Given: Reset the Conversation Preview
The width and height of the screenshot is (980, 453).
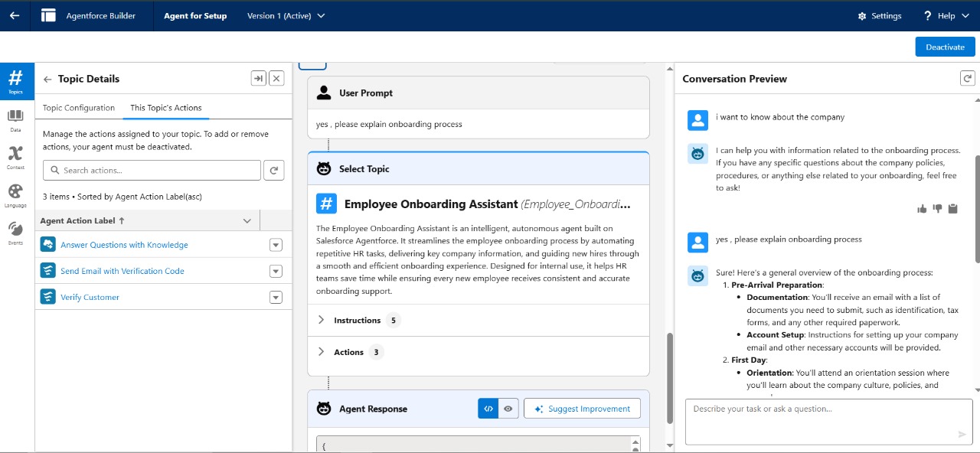Looking at the screenshot, I should pyautogui.click(x=968, y=78).
